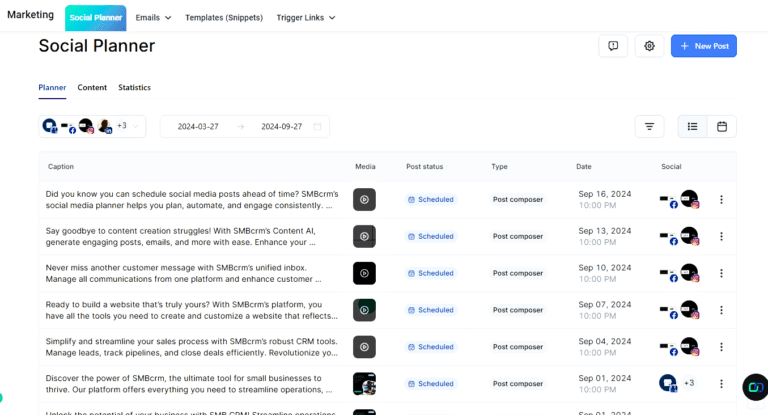Open more options for Sep 07 post
This screenshot has height=415, width=768.
click(721, 310)
